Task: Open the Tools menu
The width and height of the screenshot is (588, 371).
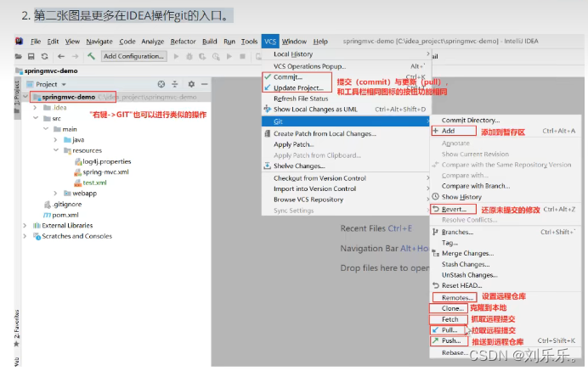Action: coord(249,42)
